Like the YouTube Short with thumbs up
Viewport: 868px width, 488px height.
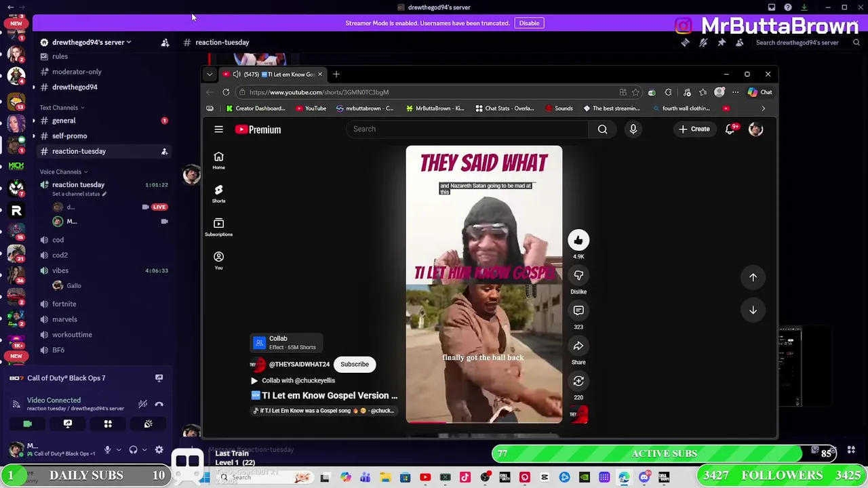click(578, 240)
